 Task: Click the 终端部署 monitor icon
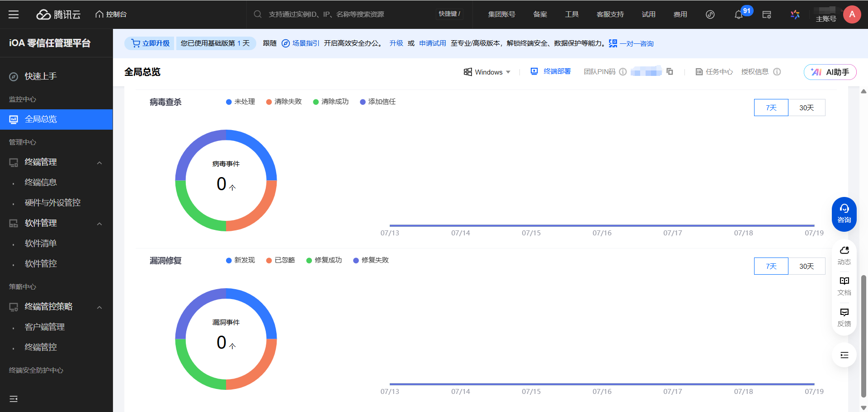pos(534,71)
